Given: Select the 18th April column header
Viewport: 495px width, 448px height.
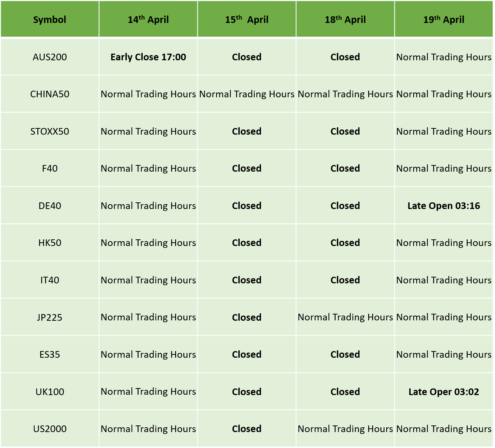Looking at the screenshot, I should click(x=345, y=19).
